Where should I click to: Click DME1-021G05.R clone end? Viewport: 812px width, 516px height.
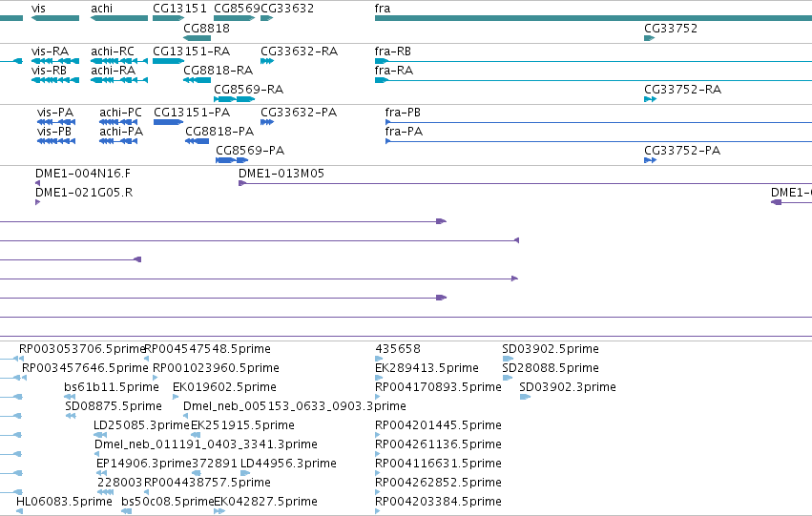(38, 202)
